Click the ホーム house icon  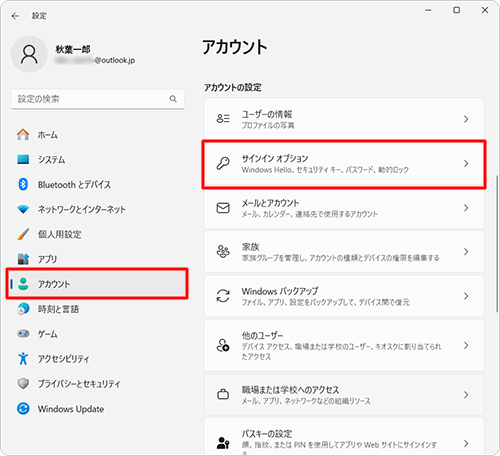point(23,135)
